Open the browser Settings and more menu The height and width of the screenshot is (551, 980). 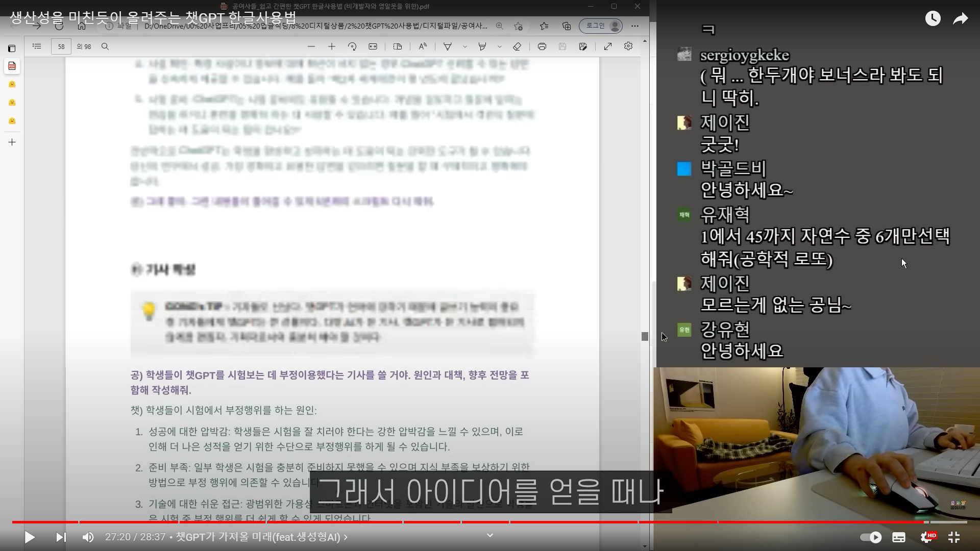click(635, 26)
